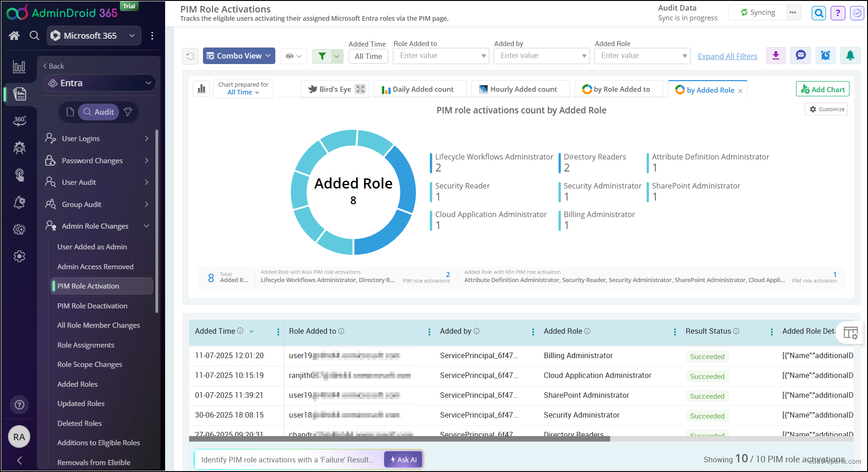
Task: Create an alert with the green bell icon
Action: click(850, 56)
